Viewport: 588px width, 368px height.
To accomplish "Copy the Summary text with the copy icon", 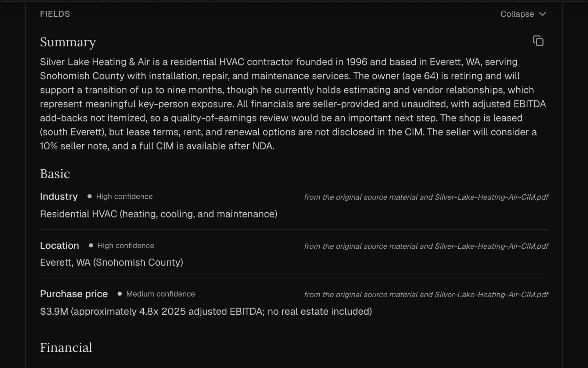I will (x=538, y=41).
